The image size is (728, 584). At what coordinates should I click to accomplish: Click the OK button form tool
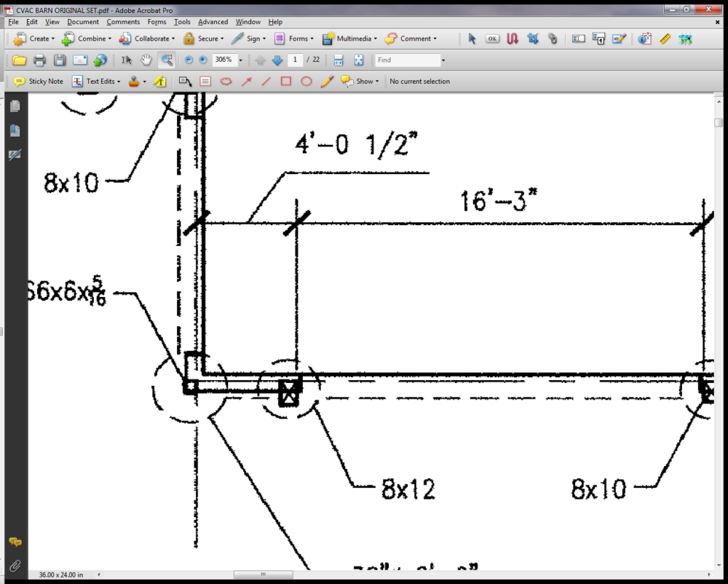(492, 38)
